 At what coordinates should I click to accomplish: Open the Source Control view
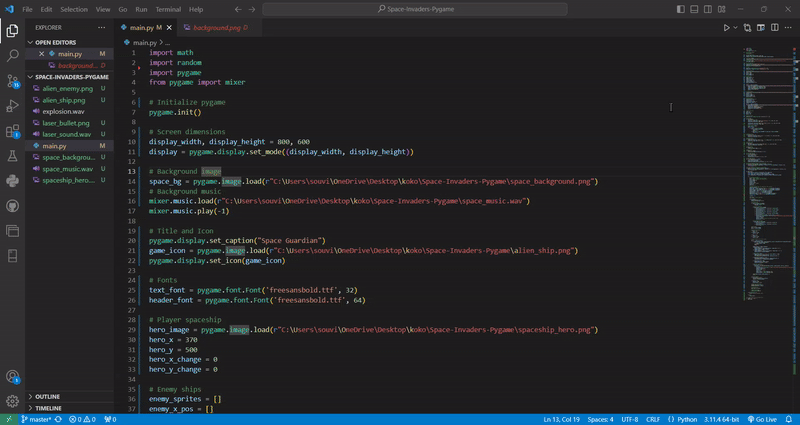pos(13,81)
